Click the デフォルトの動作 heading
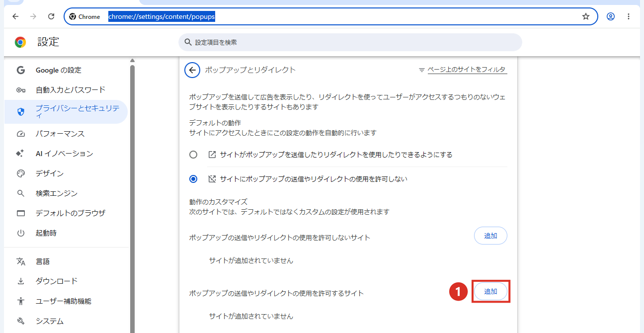 215,122
